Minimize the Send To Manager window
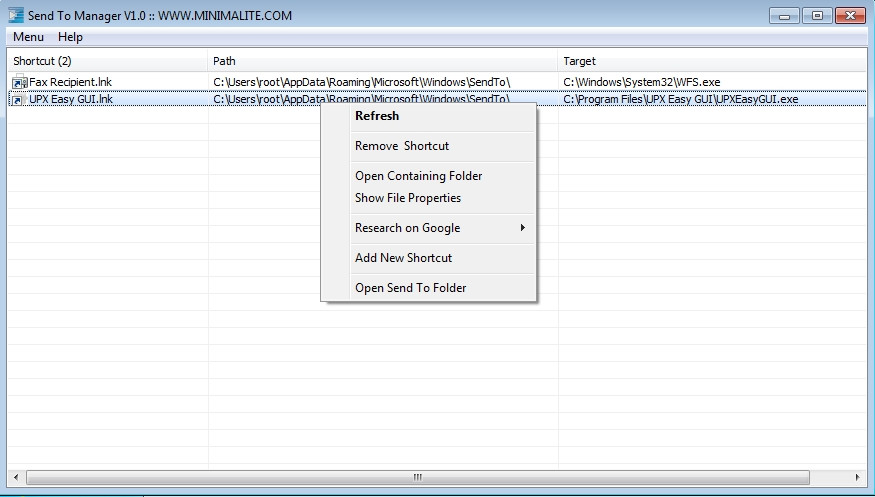875x497 pixels. [x=784, y=16]
